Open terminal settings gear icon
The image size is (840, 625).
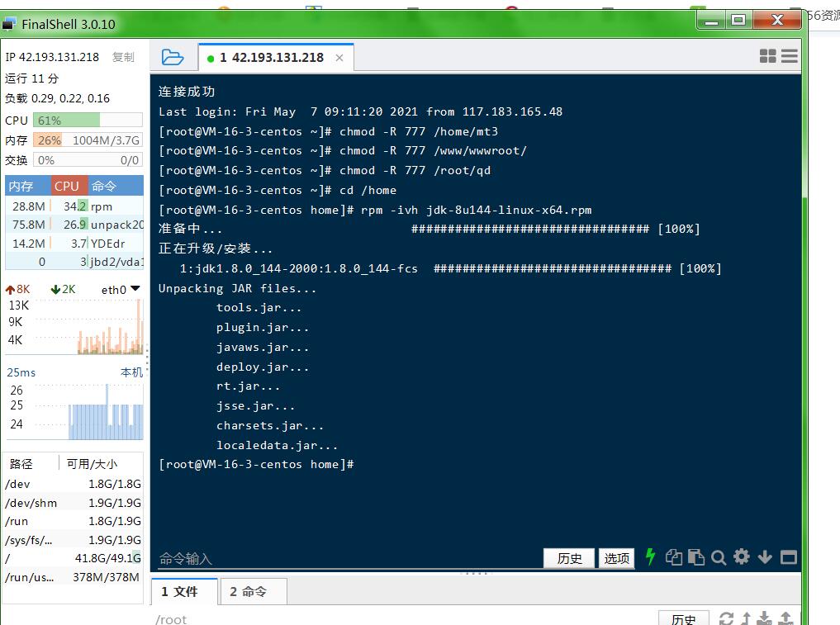[742, 557]
